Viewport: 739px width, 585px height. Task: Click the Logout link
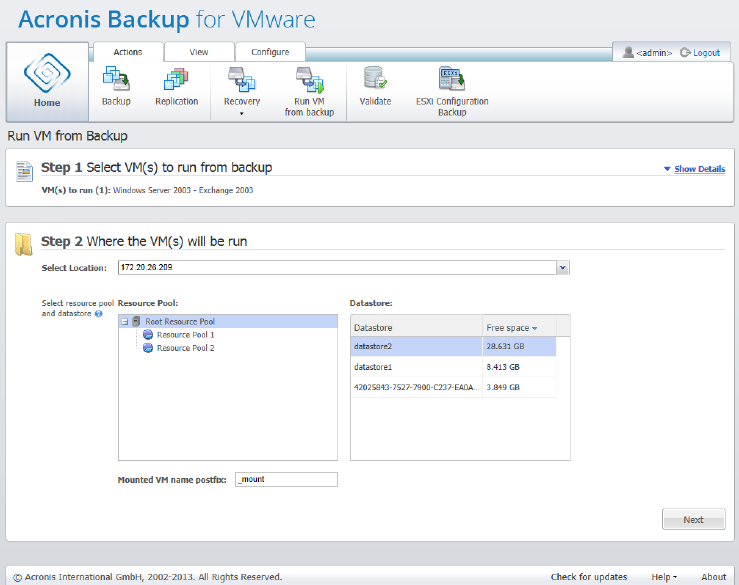click(x=706, y=53)
